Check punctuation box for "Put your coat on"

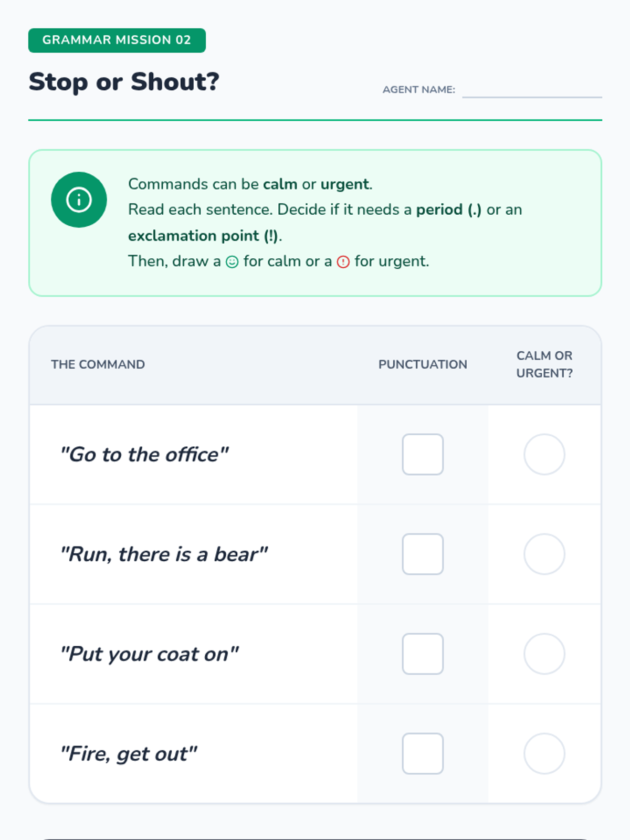[x=423, y=654]
